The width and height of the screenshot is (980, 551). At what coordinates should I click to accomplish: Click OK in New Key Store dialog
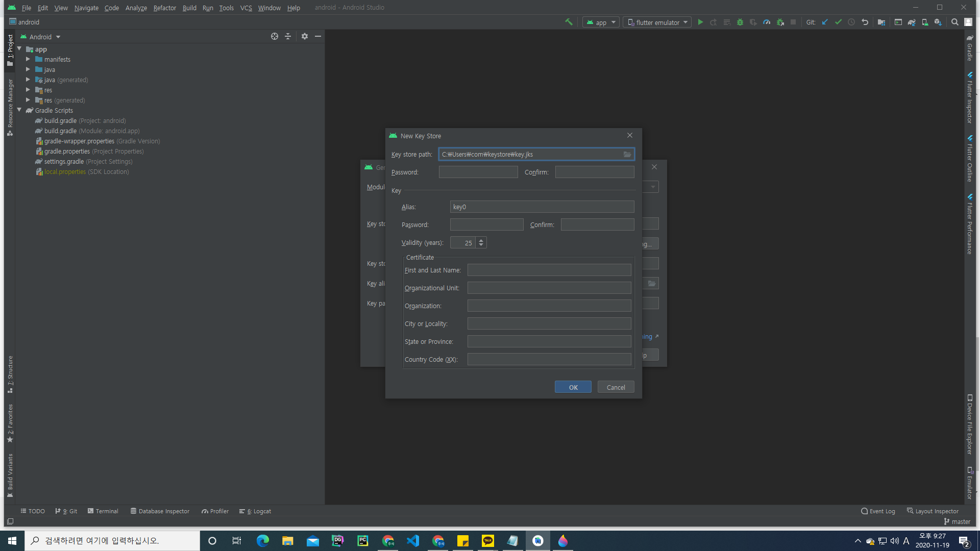573,387
